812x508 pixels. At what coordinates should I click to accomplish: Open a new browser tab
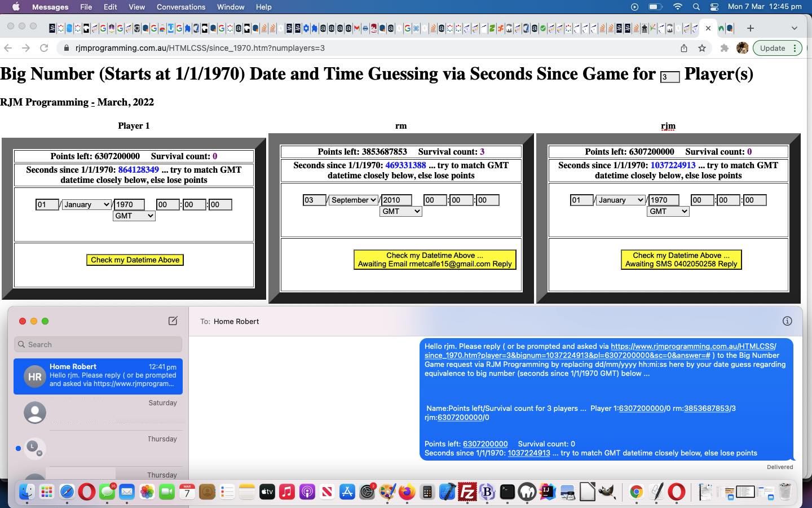point(750,28)
